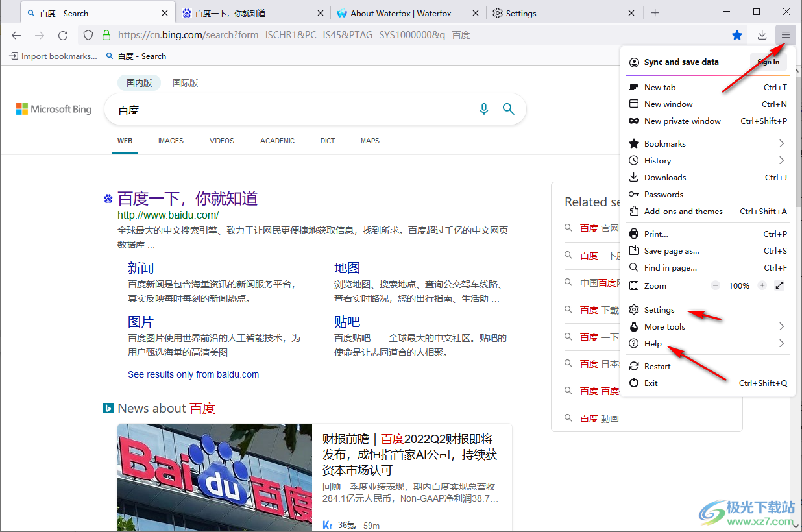
Task: Open 百度一下，你就知道 result title
Action: click(x=188, y=198)
